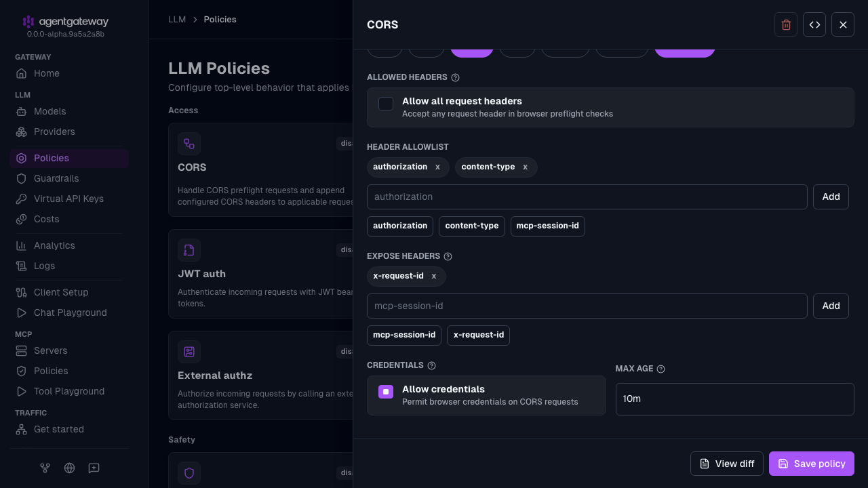Viewport: 868px width, 488px height.
Task: Click version text 0.0.0-alpha.9a5a2a8b
Action: (x=65, y=34)
